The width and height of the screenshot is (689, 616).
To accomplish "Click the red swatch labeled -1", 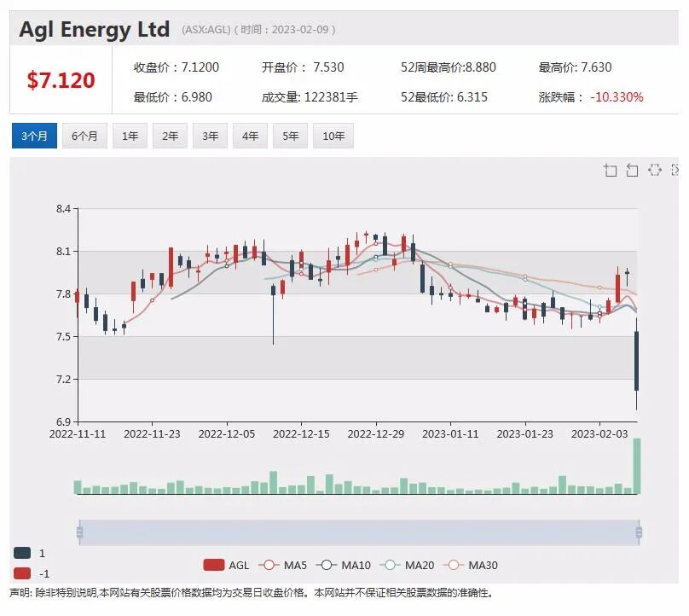I will pyautogui.click(x=22, y=573).
